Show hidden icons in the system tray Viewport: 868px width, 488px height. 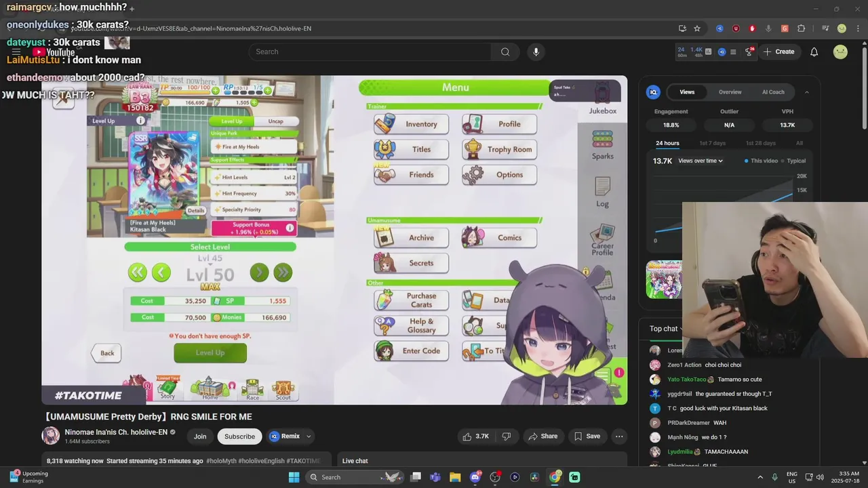[x=759, y=477]
